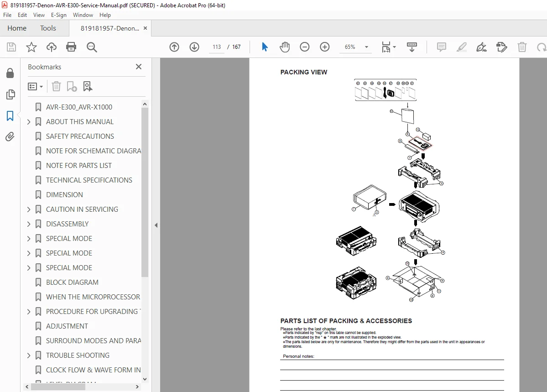The width and height of the screenshot is (547, 392).
Task: Open BLOCK DIAGRAM bookmark
Action: tap(72, 282)
